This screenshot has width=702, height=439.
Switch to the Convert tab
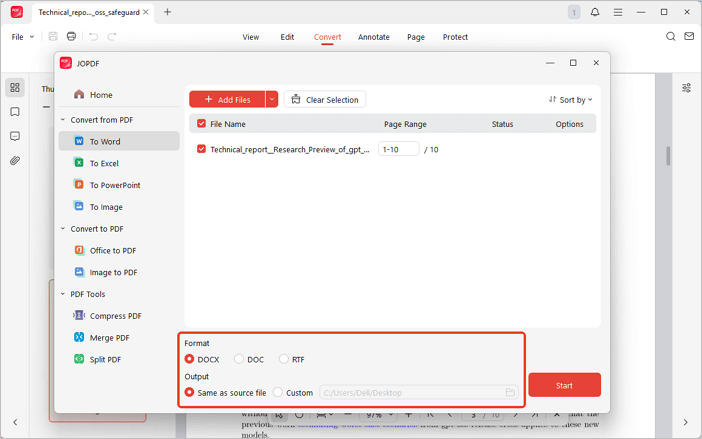point(327,37)
